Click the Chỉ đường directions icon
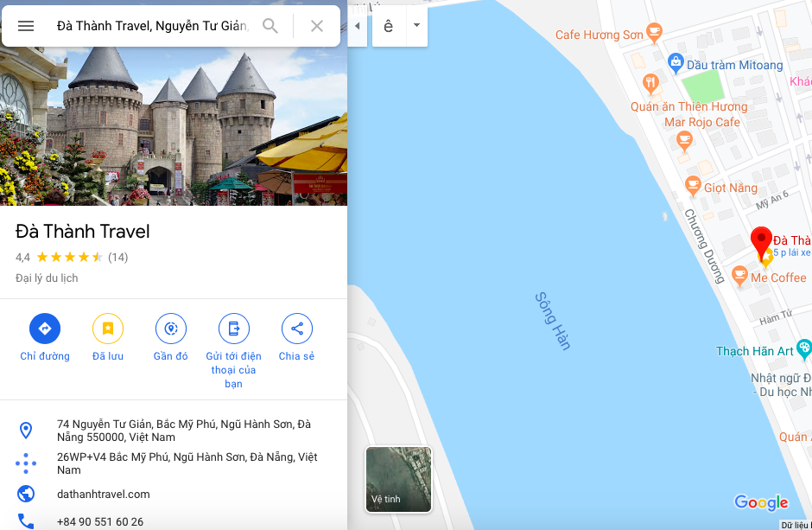This screenshot has height=530, width=812. tap(45, 329)
